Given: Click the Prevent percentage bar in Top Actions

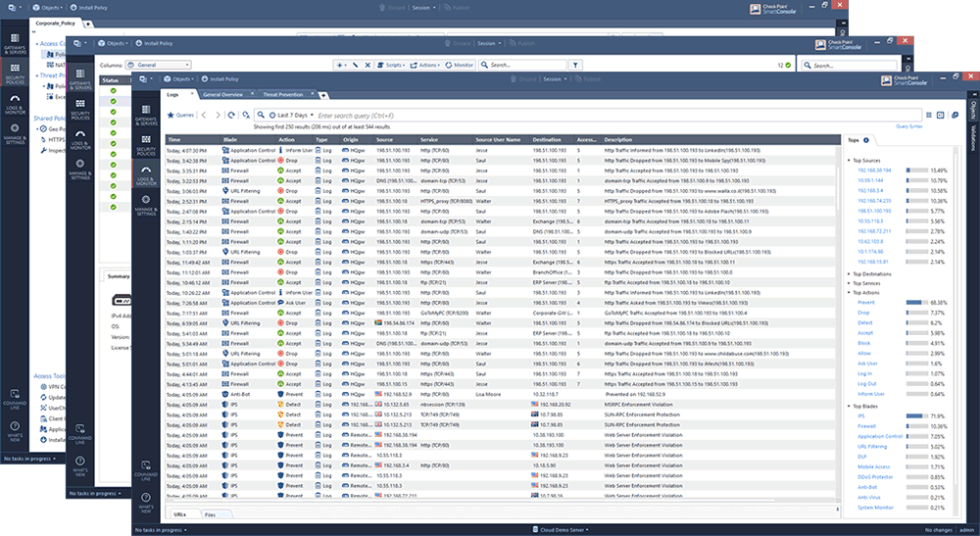Looking at the screenshot, I should 920,302.
